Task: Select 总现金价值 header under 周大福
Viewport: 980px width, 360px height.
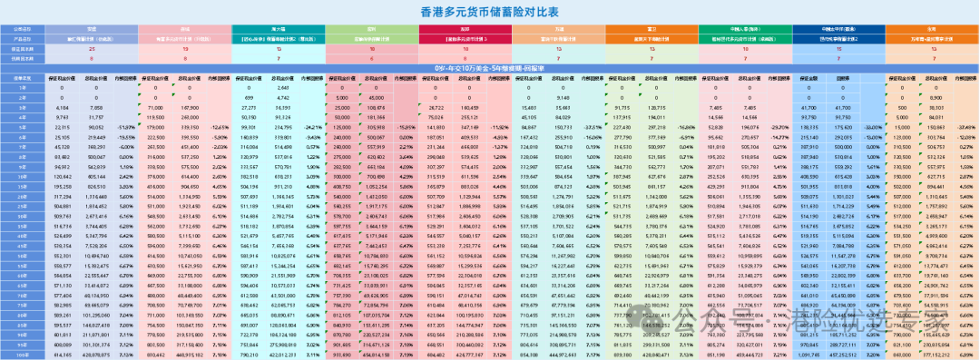Action: tap(282, 79)
